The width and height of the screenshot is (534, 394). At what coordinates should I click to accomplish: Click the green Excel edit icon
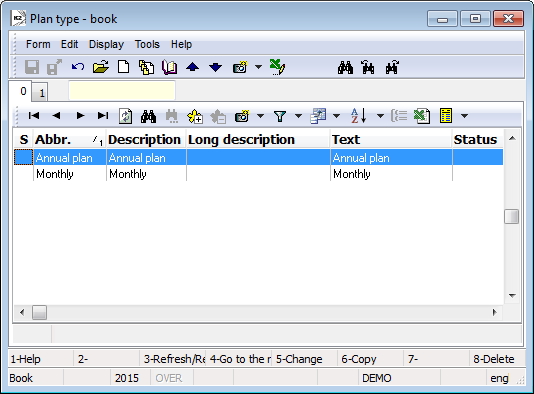(x=277, y=67)
